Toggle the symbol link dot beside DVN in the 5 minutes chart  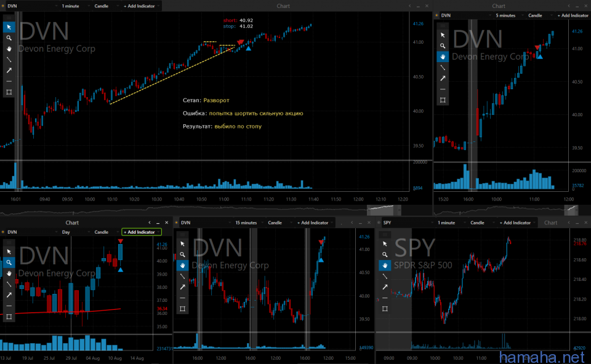(437, 15)
